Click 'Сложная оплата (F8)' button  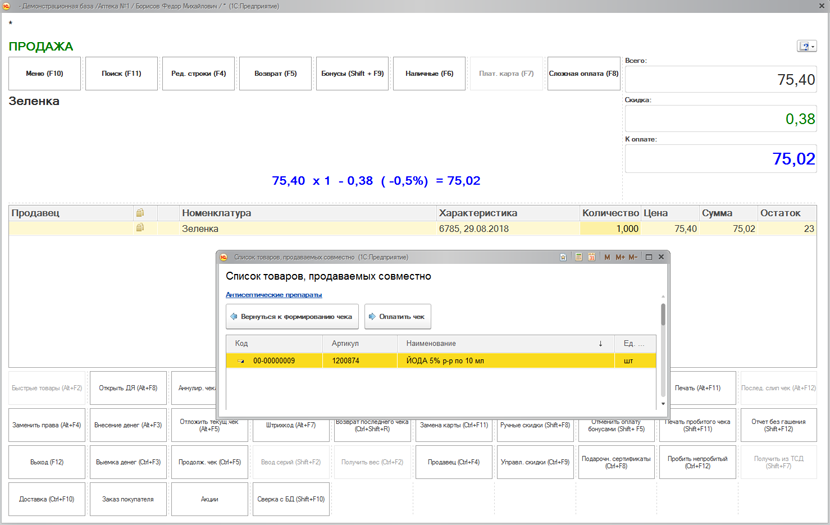(x=583, y=74)
